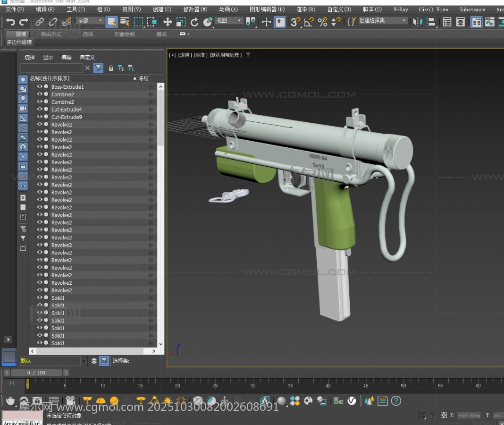Toggle freeze state for Boss-Extrude1

point(151,87)
